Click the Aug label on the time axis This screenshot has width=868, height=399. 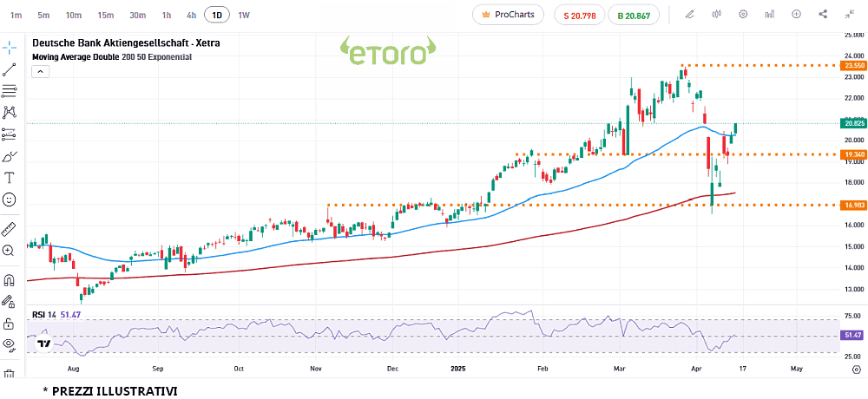pos(74,368)
